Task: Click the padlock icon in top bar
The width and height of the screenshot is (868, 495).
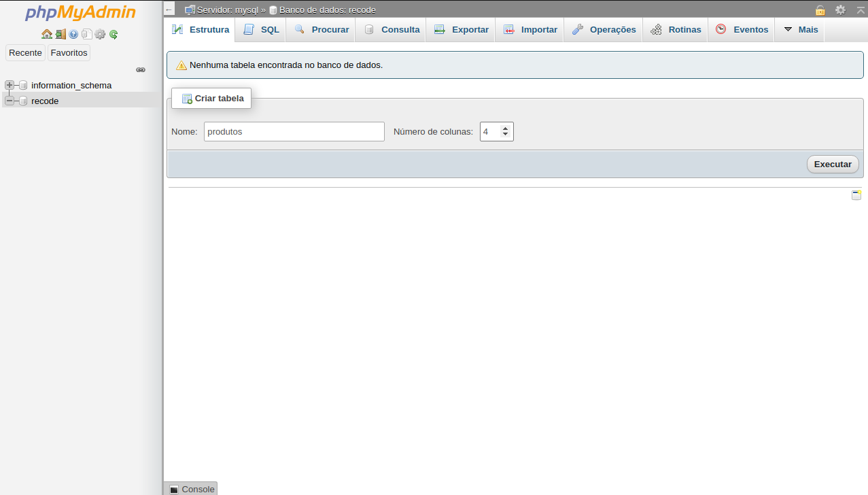Action: click(x=820, y=10)
